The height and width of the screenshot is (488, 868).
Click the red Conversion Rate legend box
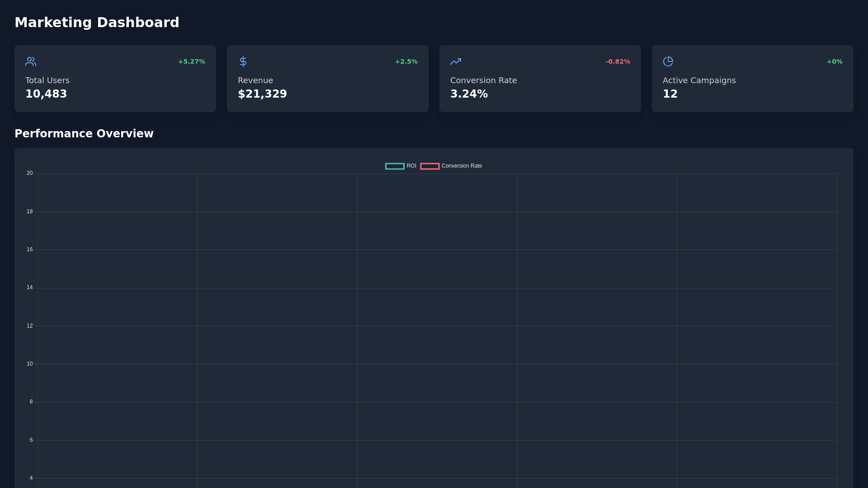(x=429, y=166)
